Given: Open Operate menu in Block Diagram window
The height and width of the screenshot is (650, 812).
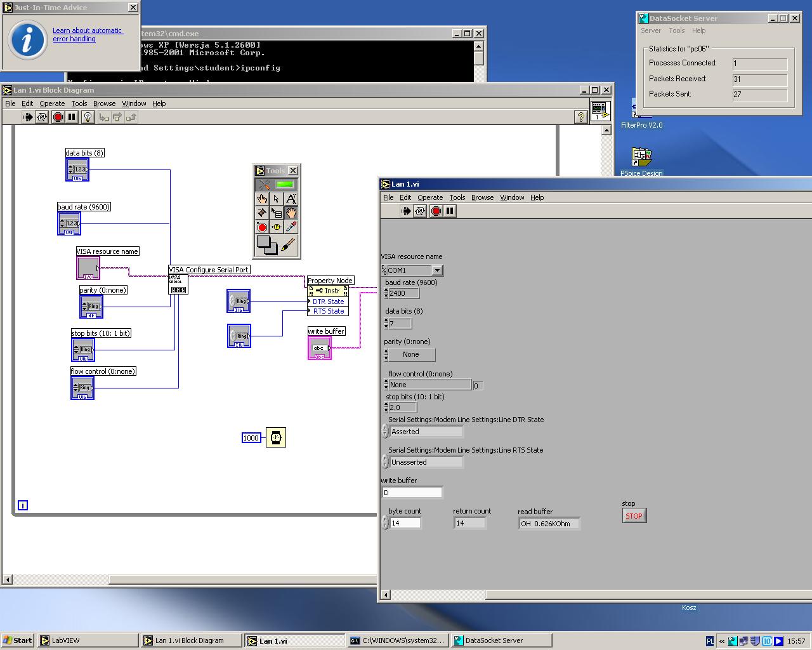Looking at the screenshot, I should (x=52, y=103).
